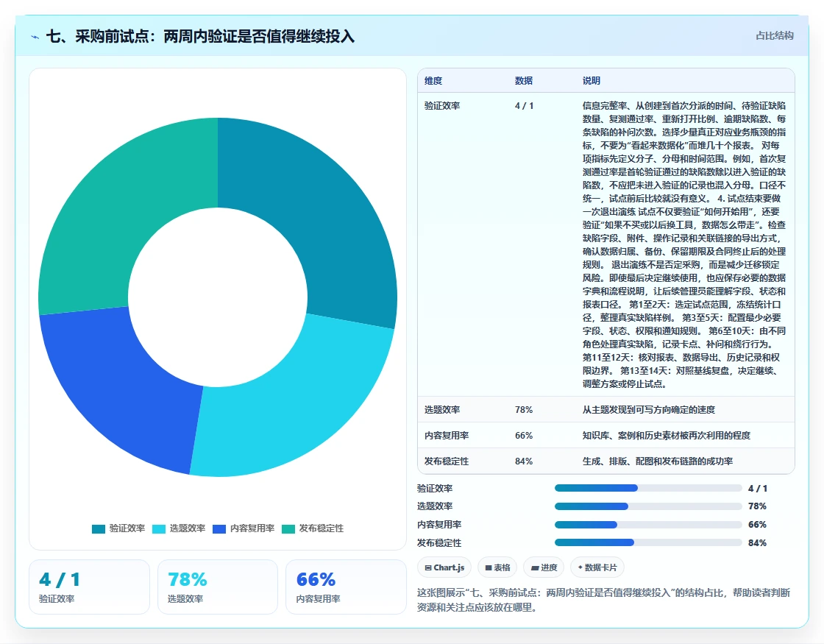Click the 78% value beside 选题效率 bar
The width and height of the screenshot is (824, 644).
click(x=757, y=506)
